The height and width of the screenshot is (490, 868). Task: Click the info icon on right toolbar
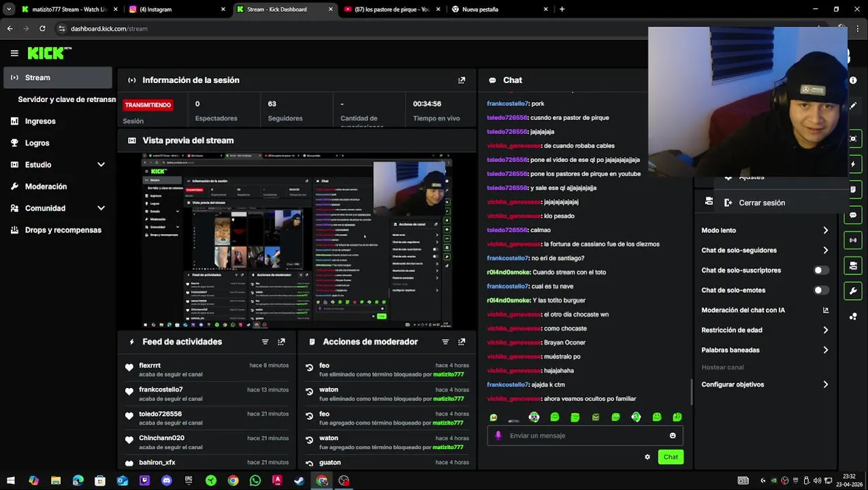[853, 80]
